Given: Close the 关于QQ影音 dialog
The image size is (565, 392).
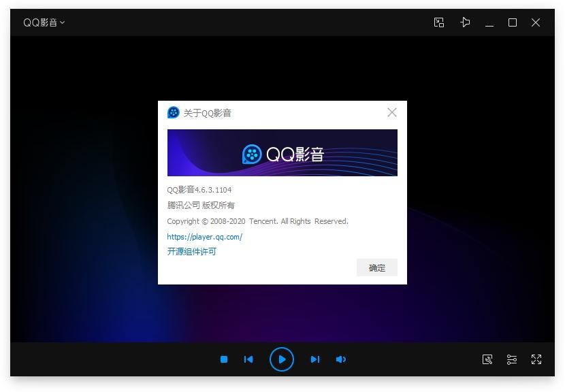Looking at the screenshot, I should click(x=391, y=112).
